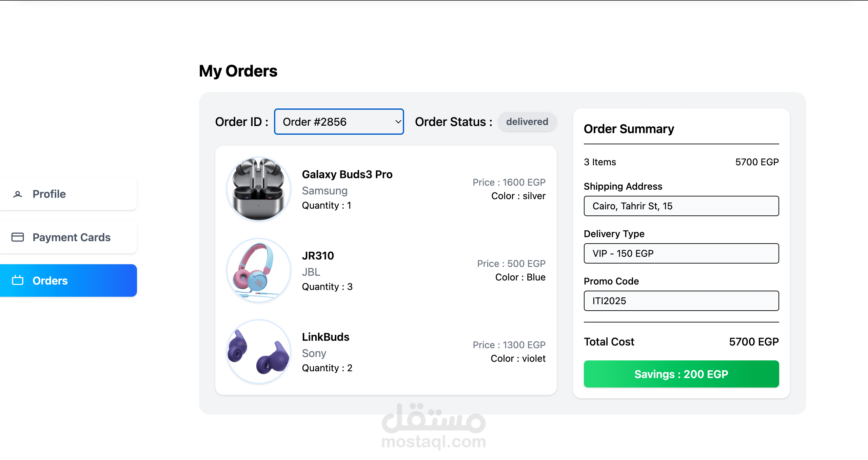Open the Order ID dropdown
The width and height of the screenshot is (868, 460).
[338, 122]
